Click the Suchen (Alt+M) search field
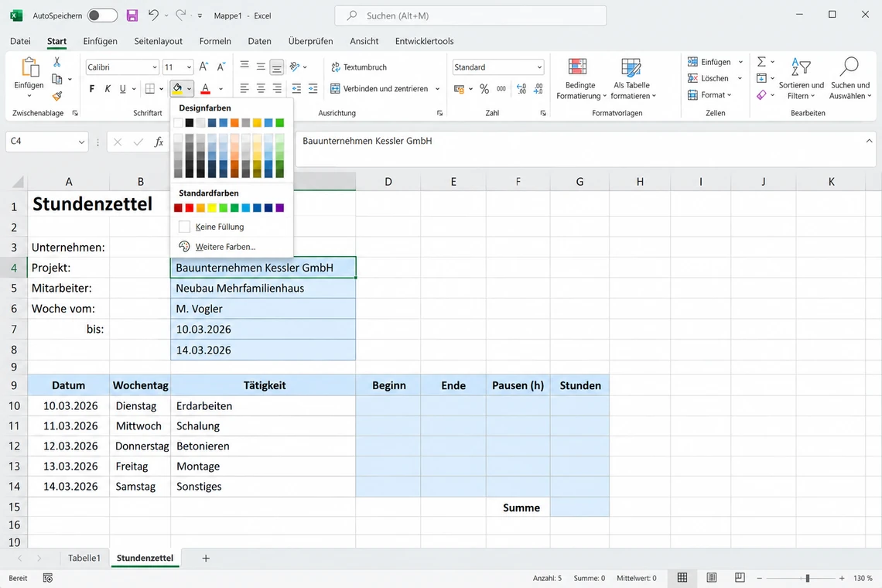 [471, 15]
